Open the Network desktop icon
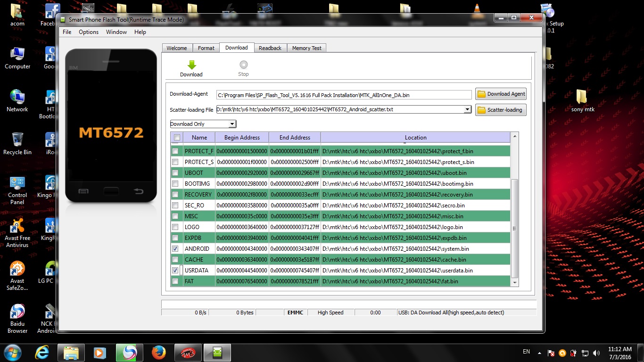This screenshot has height=362, width=644. [x=17, y=101]
